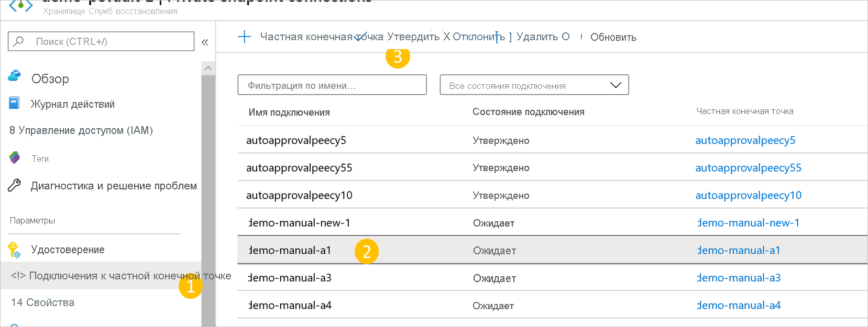Click the Поиск (CTRL+/) search box
Viewport: 868px width, 327px height.
[x=101, y=41]
